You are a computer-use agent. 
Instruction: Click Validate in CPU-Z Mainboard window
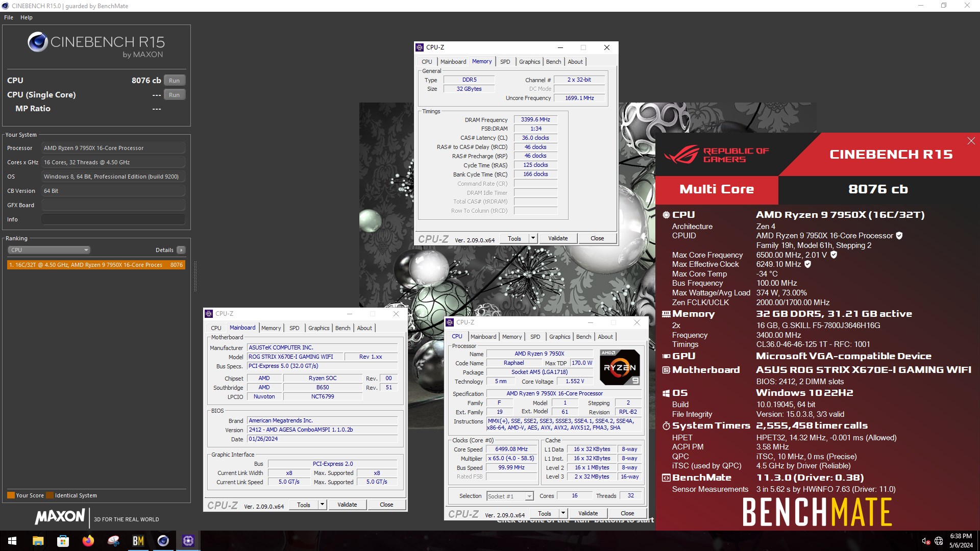click(347, 505)
